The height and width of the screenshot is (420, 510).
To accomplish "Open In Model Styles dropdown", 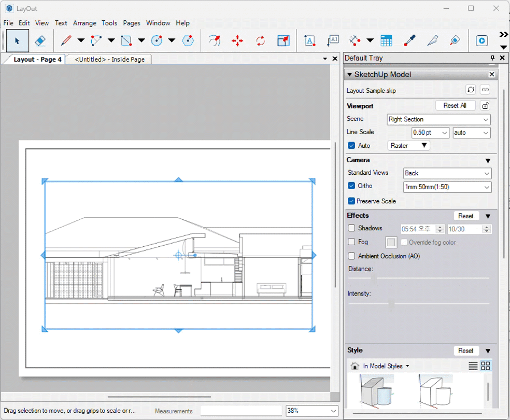I will tap(386, 366).
